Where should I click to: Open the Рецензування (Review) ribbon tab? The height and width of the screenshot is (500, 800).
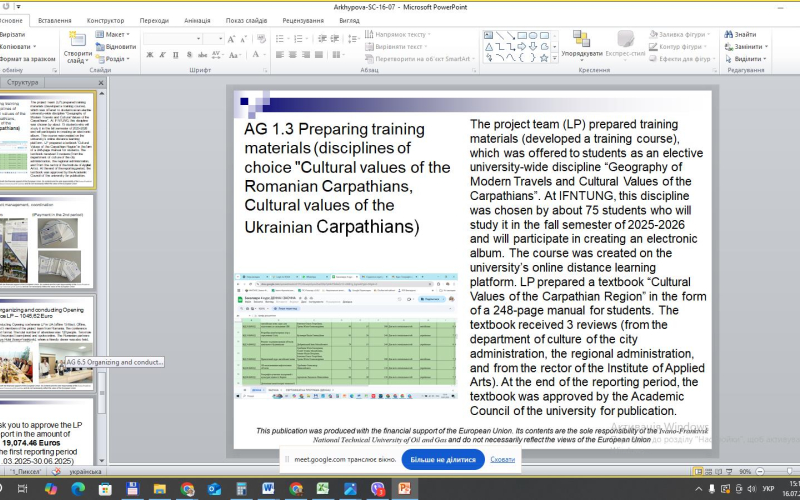[x=303, y=20]
